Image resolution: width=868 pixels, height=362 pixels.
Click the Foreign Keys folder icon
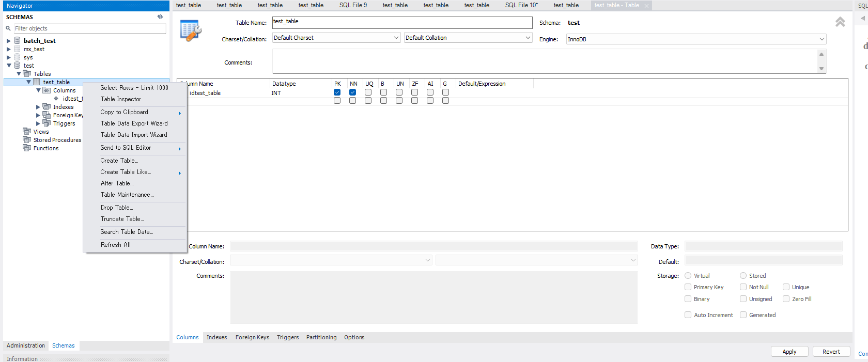[47, 115]
